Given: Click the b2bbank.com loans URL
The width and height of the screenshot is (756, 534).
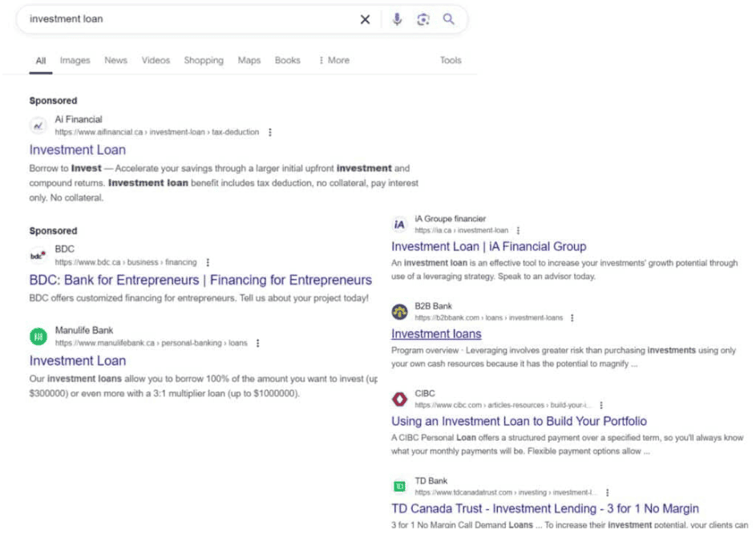Looking at the screenshot, I should 488,318.
